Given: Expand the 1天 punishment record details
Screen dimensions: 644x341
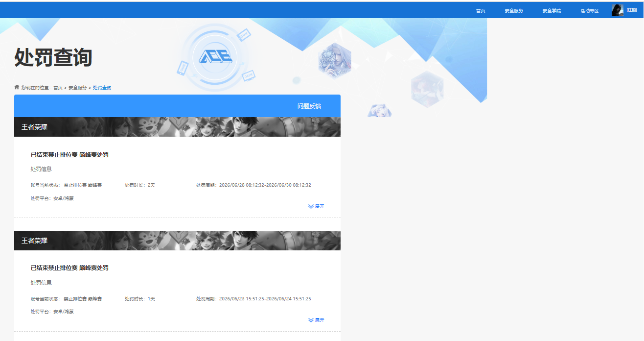Looking at the screenshot, I should click(316, 320).
